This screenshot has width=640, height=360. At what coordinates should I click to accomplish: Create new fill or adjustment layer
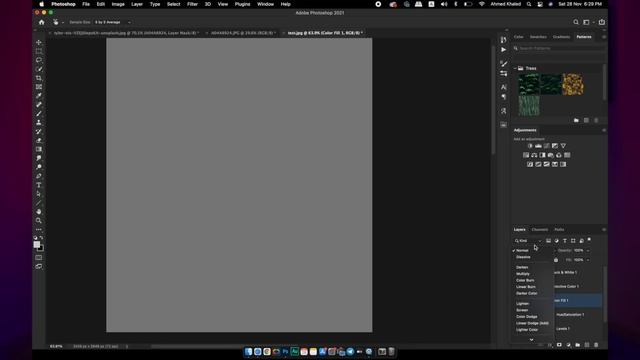tap(569, 345)
